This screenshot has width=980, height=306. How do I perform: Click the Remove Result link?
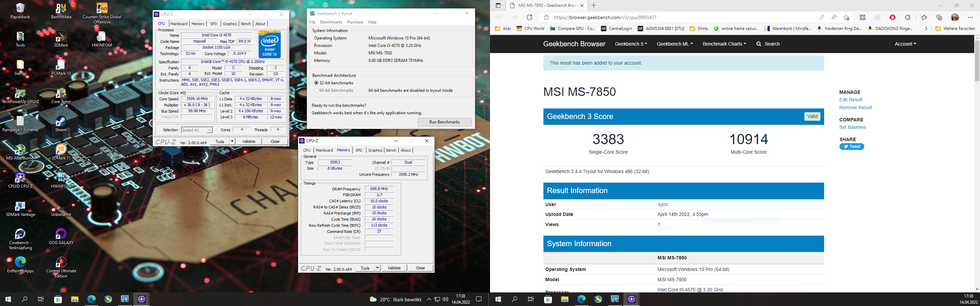click(855, 107)
